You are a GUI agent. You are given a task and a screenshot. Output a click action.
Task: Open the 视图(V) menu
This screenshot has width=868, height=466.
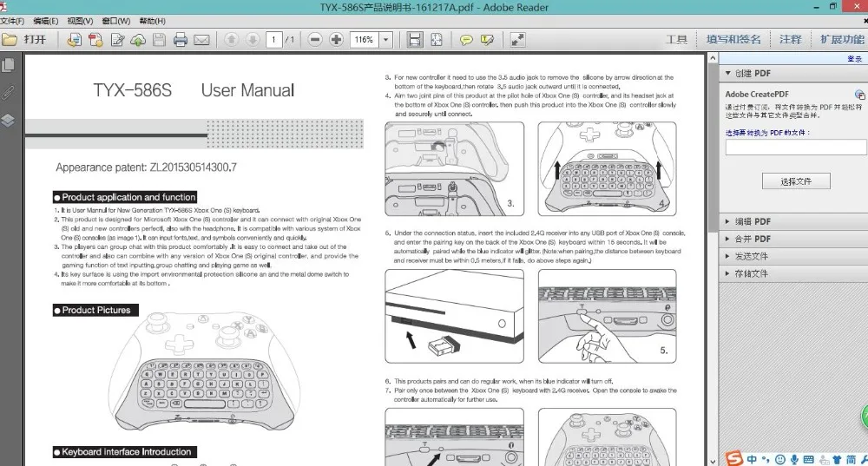(80, 21)
